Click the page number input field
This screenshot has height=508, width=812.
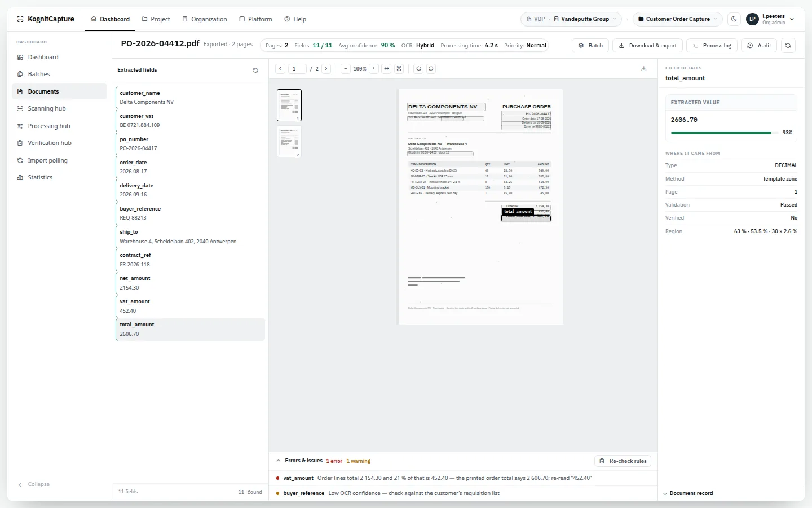coord(298,69)
